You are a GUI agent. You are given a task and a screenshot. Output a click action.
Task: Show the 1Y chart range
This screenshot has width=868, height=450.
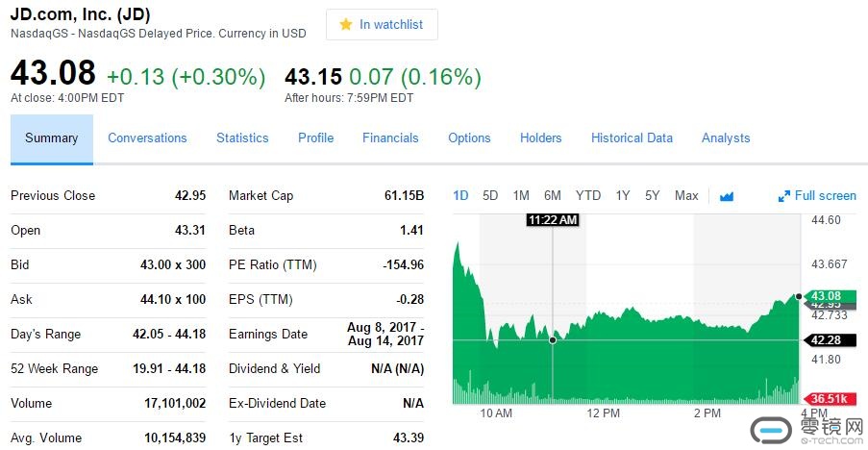[623, 196]
